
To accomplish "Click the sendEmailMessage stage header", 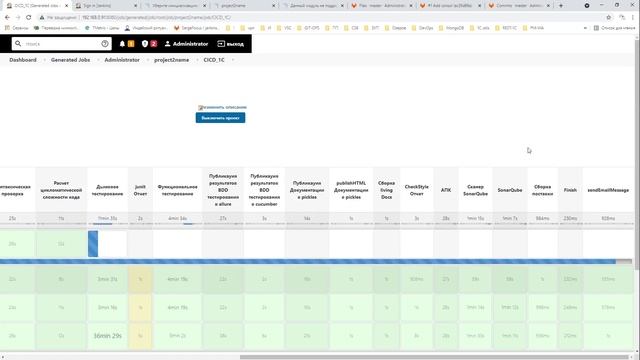I will coord(608,190).
